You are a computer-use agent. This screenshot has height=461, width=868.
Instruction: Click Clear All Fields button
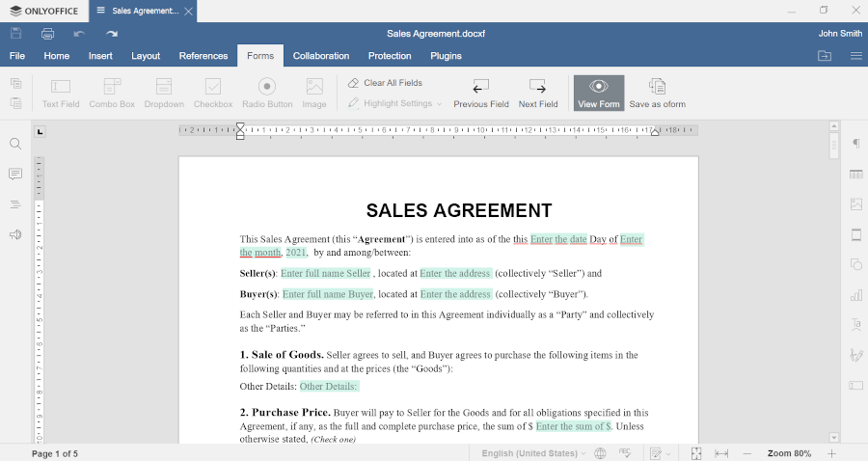[386, 83]
